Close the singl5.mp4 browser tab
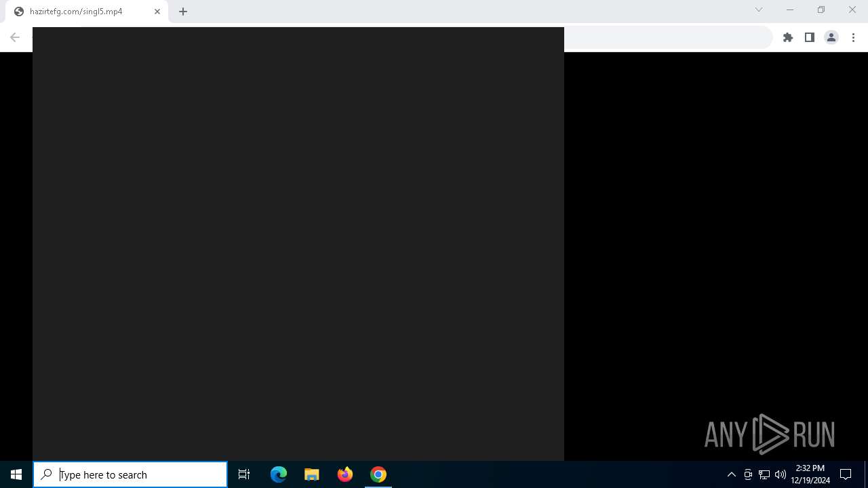This screenshot has height=488, width=868. (x=157, y=12)
